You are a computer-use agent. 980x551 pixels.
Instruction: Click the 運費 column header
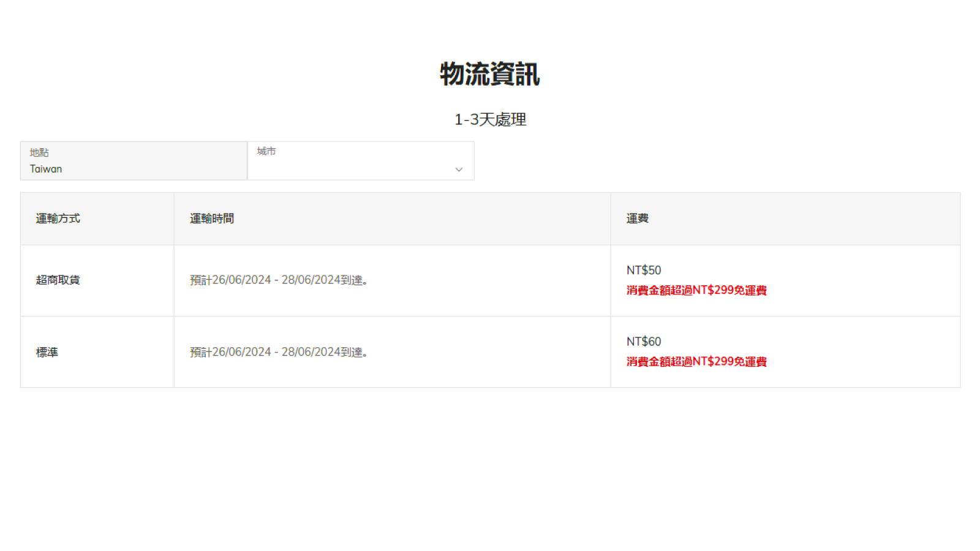click(x=638, y=219)
